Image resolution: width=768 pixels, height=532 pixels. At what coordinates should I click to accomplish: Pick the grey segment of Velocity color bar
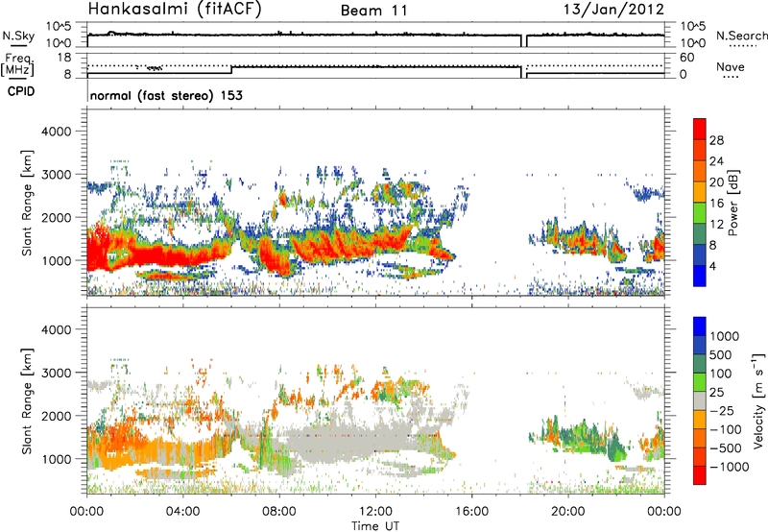point(700,400)
